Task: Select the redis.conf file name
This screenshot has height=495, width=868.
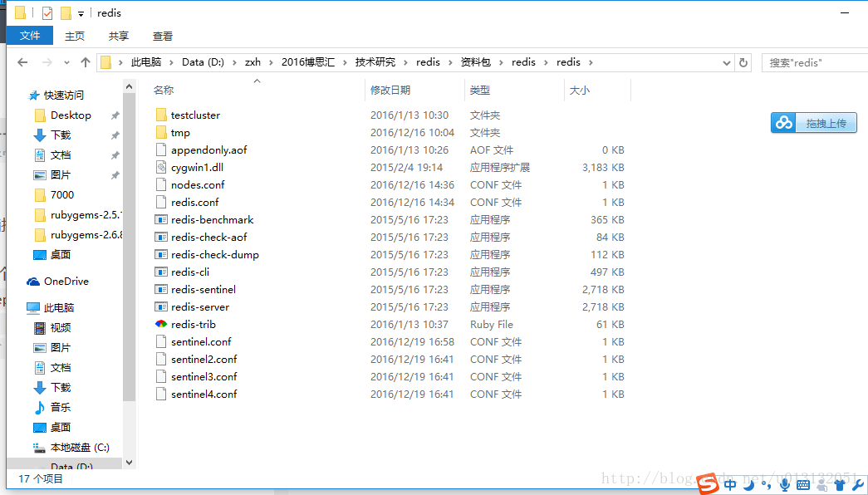Action: [x=194, y=202]
